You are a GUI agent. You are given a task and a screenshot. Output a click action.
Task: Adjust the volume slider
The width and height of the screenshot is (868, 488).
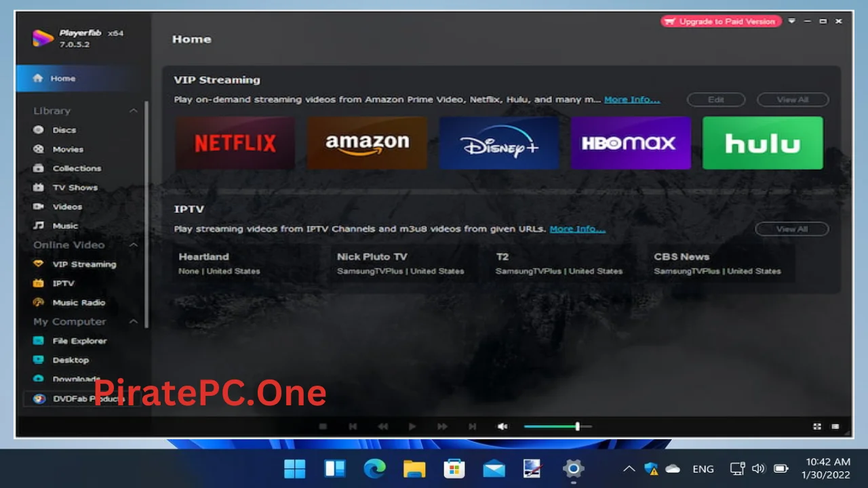tap(557, 426)
